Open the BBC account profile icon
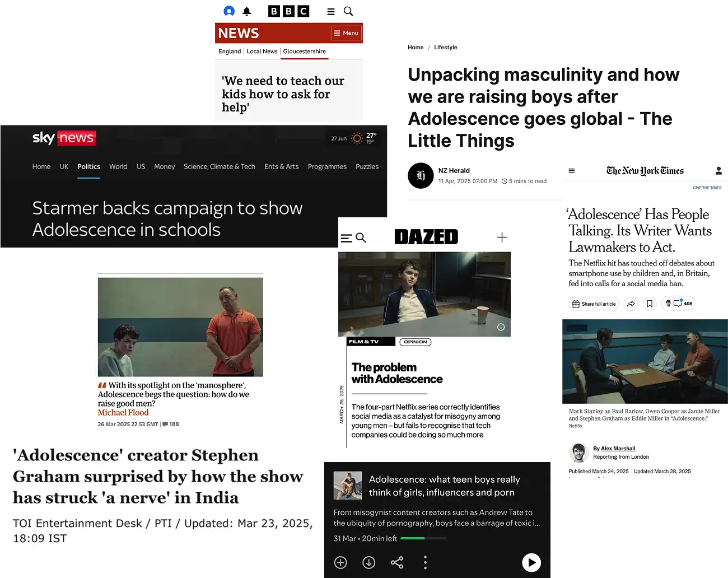Viewport: 728px width, 578px height. point(229,11)
